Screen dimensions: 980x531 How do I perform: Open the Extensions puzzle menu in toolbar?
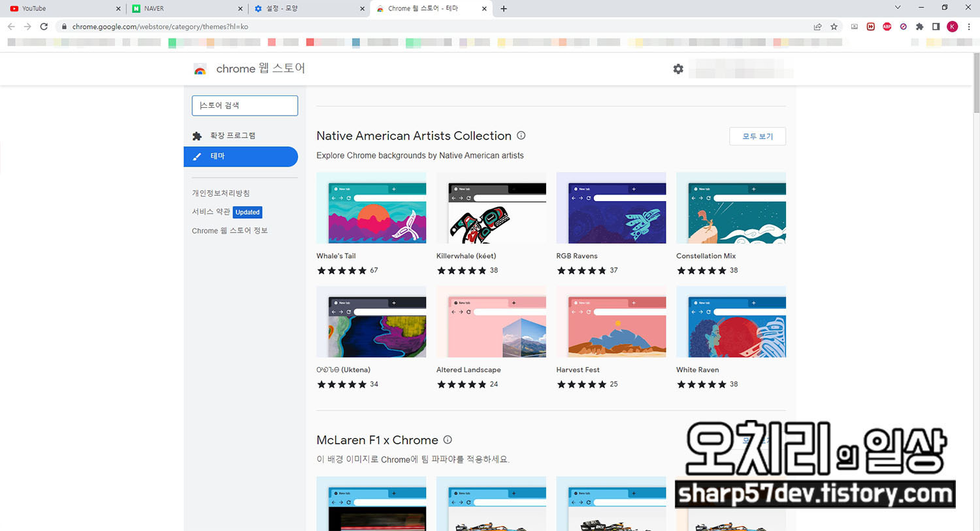[x=920, y=27]
